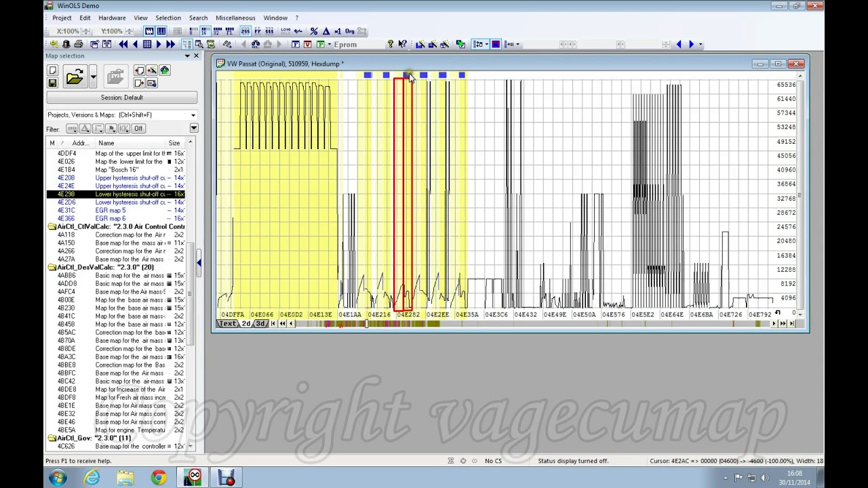Open the Selection menu
Image resolution: width=868 pixels, height=488 pixels.
point(168,18)
